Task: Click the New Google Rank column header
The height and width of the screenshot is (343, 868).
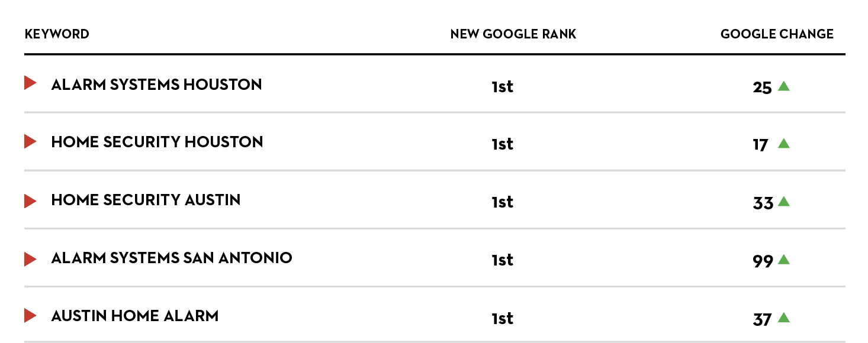Action: pos(513,34)
